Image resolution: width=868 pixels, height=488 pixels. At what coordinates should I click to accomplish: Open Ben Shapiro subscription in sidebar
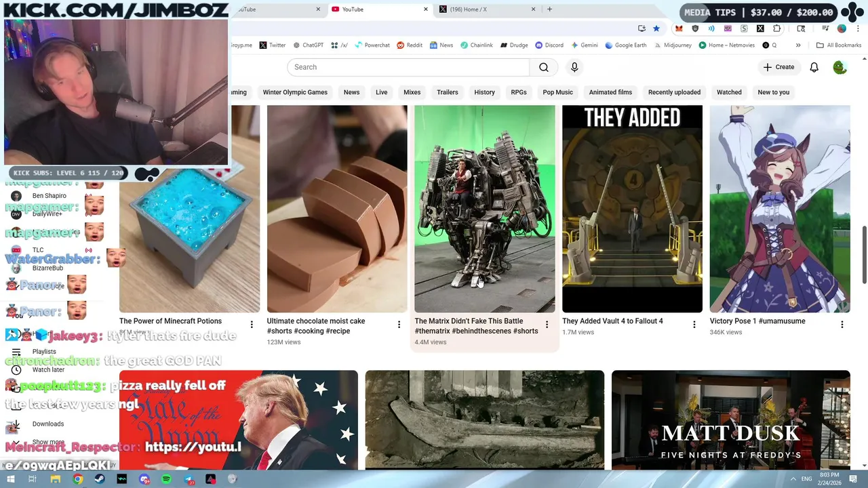tap(49, 196)
